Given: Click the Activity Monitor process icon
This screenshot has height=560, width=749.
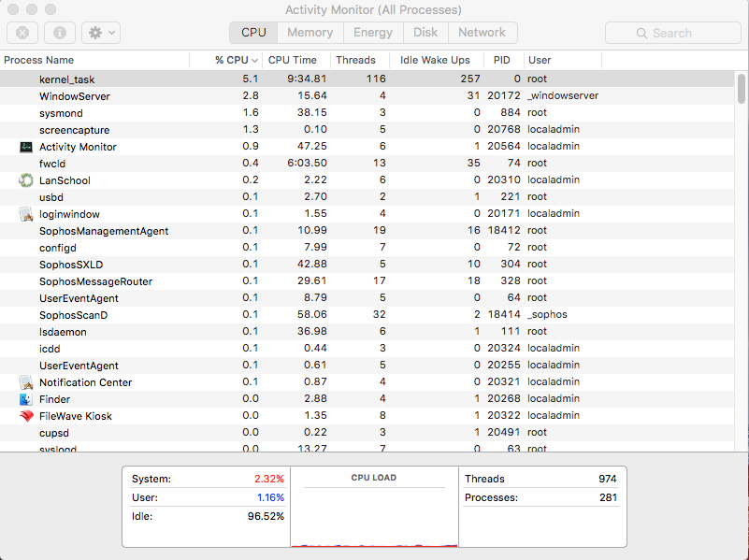Looking at the screenshot, I should [26, 147].
